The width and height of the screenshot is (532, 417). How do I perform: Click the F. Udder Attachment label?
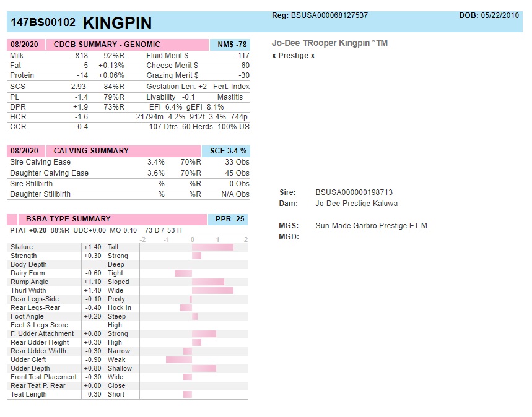[42, 333]
